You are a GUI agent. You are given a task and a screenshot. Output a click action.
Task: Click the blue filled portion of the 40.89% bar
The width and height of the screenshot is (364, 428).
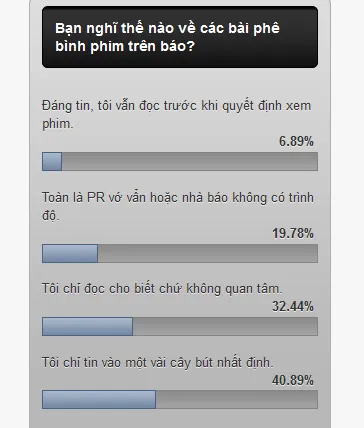tap(99, 399)
